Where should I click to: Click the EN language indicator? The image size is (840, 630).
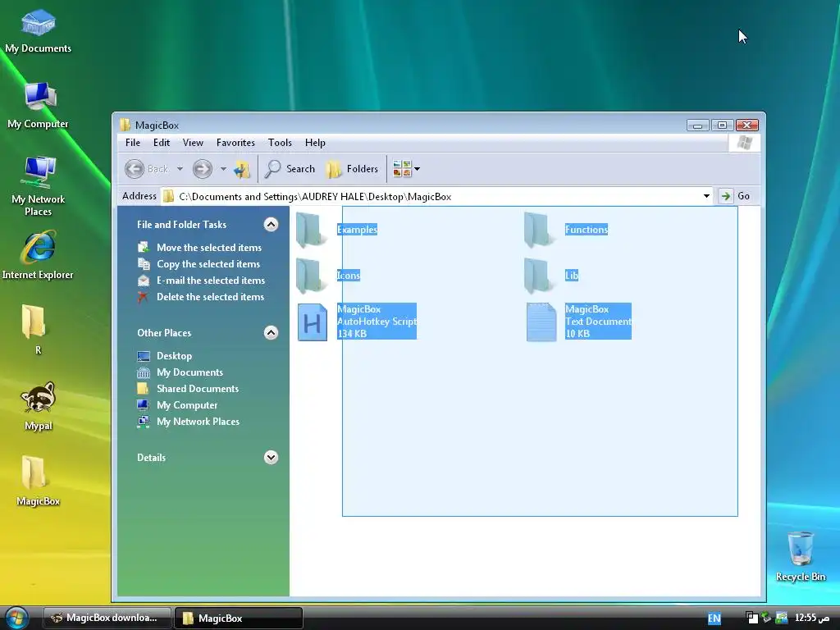tap(714, 619)
